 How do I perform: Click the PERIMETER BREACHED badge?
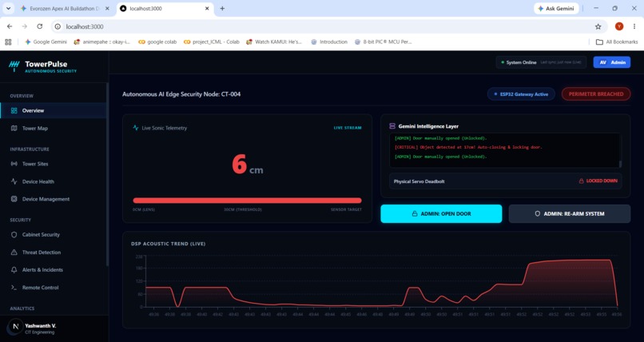click(x=596, y=94)
